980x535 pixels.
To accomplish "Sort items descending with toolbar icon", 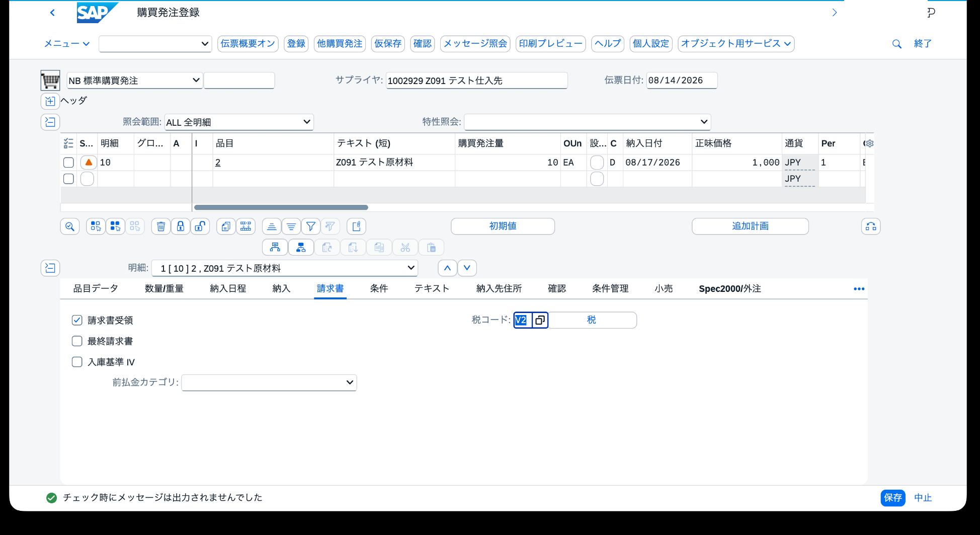I will (291, 226).
